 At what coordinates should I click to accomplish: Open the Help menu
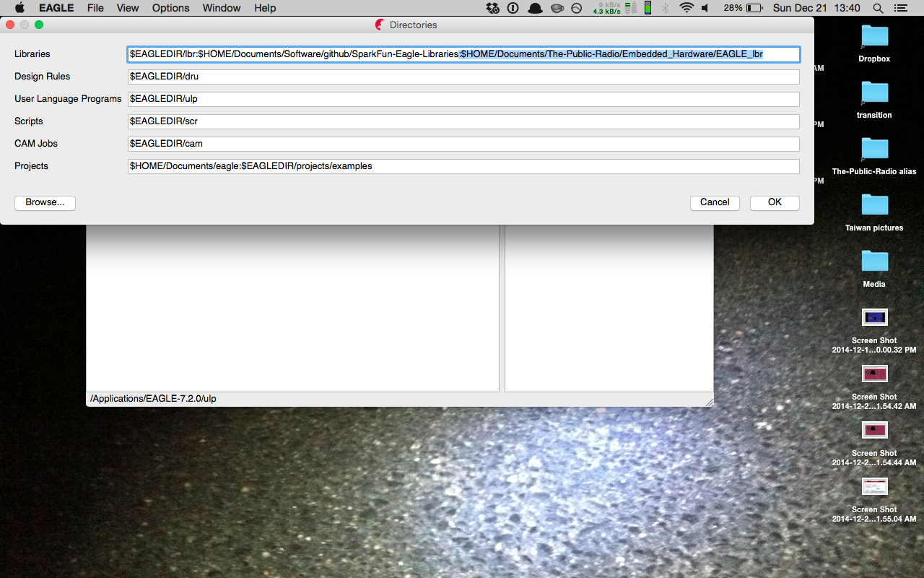(265, 8)
